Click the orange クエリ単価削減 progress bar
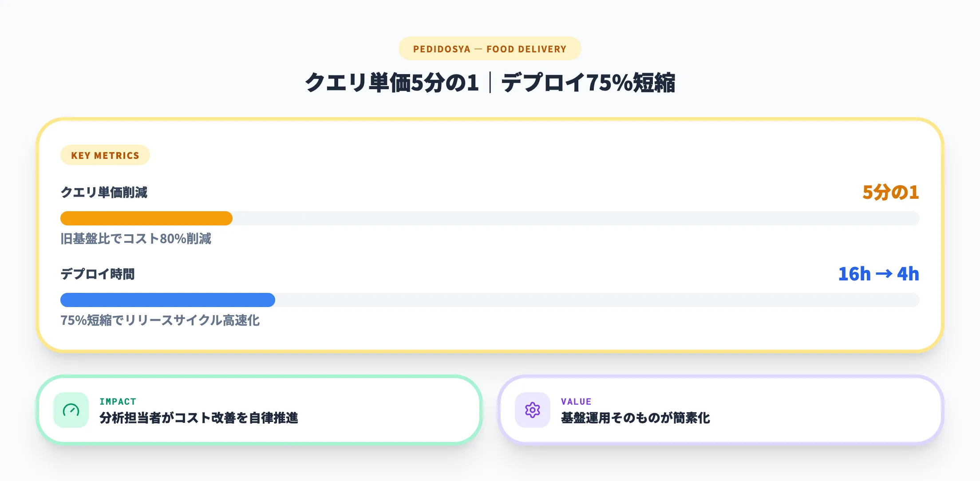 pos(146,218)
